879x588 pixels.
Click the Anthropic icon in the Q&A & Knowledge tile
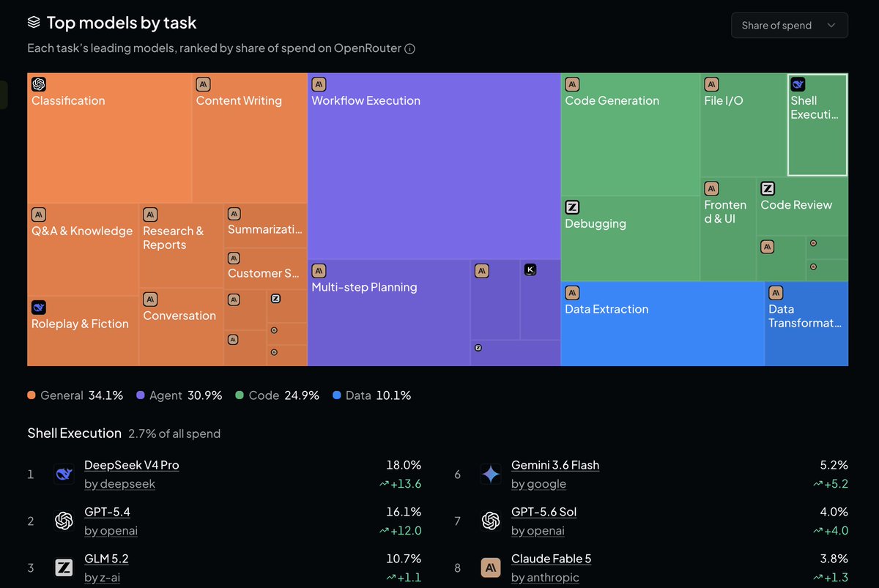(x=39, y=215)
